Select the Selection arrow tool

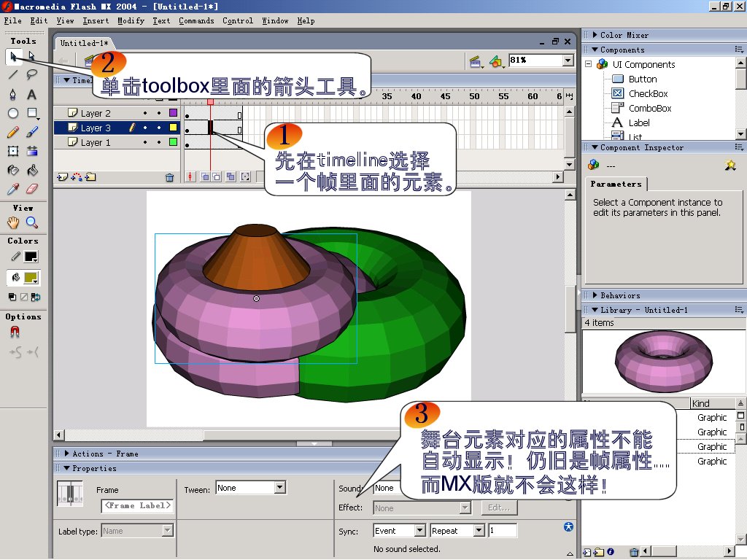(13, 57)
